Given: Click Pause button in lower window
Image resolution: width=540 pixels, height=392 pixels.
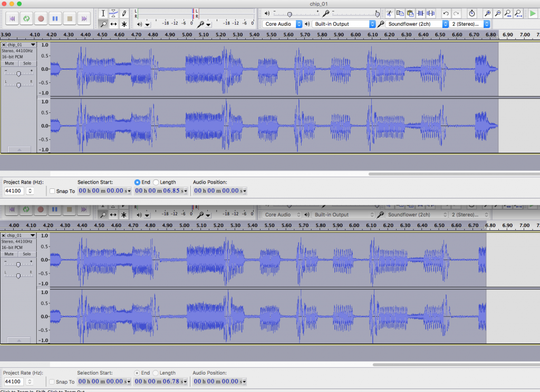Looking at the screenshot, I should pyautogui.click(x=55, y=209).
